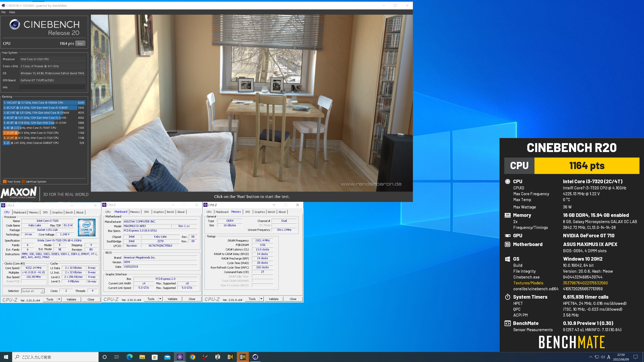This screenshot has width=644, height=362.
Task: Click the Intel Core i3 inside logo
Action: 87,227
